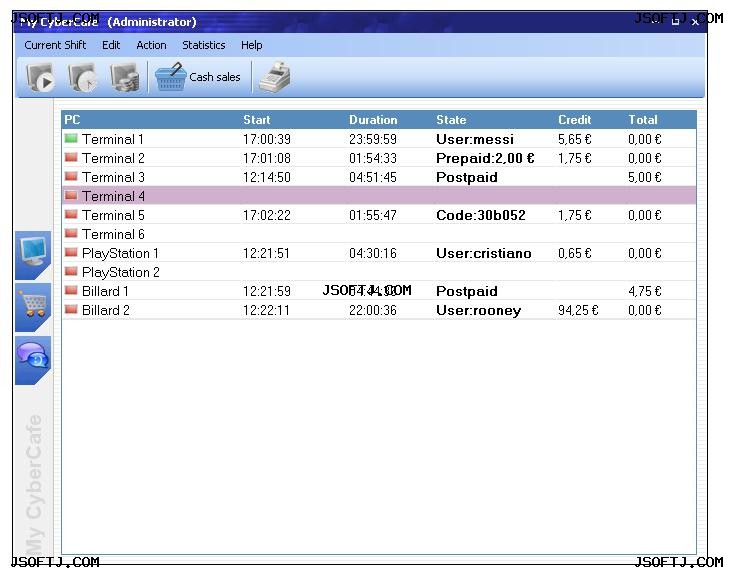Screen dimensions: 734x579
Task: Sort list by Credit column header
Action: (574, 120)
